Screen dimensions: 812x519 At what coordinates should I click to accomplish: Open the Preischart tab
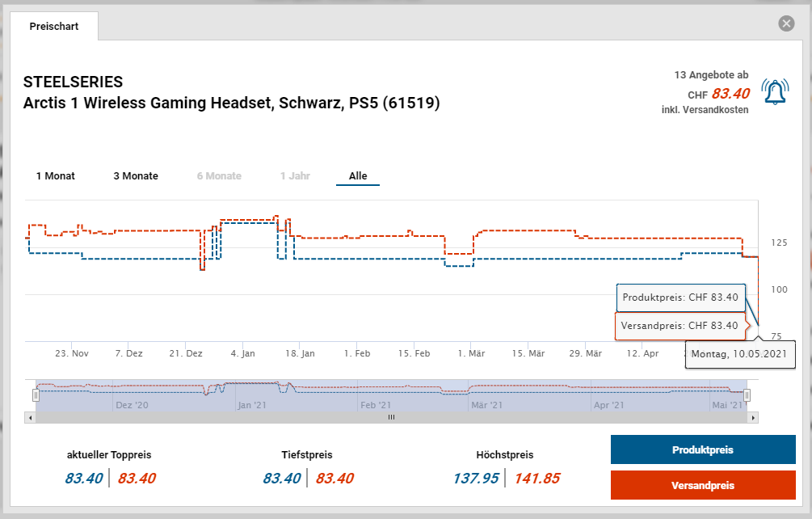point(54,27)
